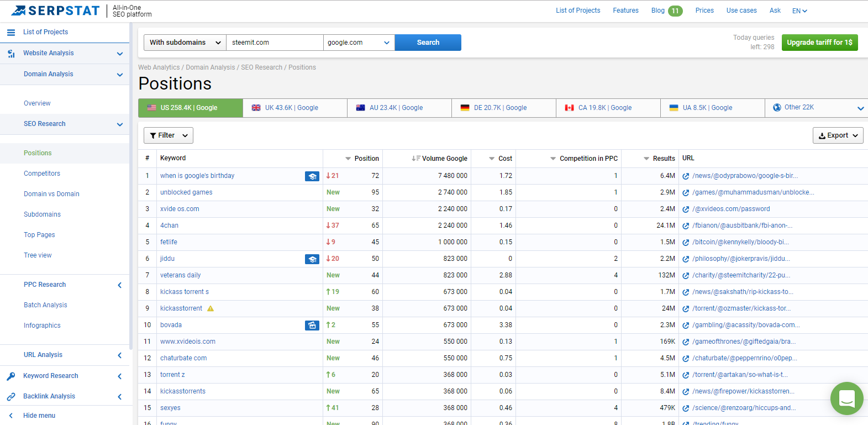Open Use cases in top navigation

tap(741, 11)
